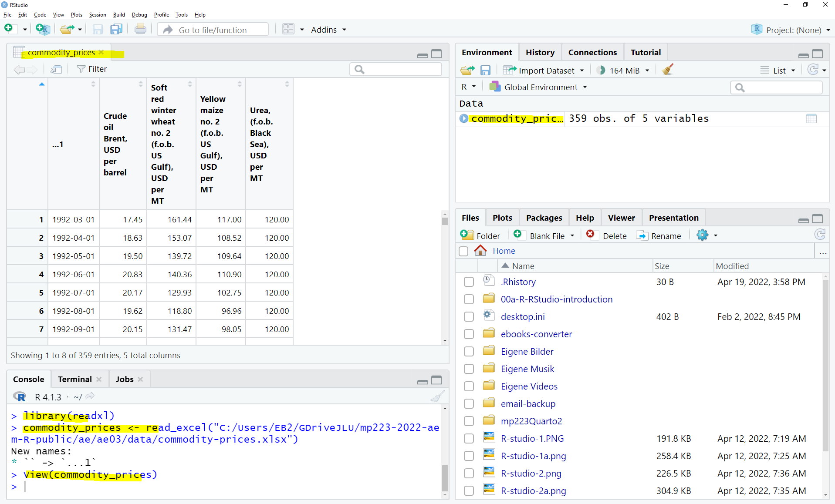Viewport: 835px width, 504px height.
Task: Open the commodity_prices table grid icon
Action: pyautogui.click(x=811, y=119)
